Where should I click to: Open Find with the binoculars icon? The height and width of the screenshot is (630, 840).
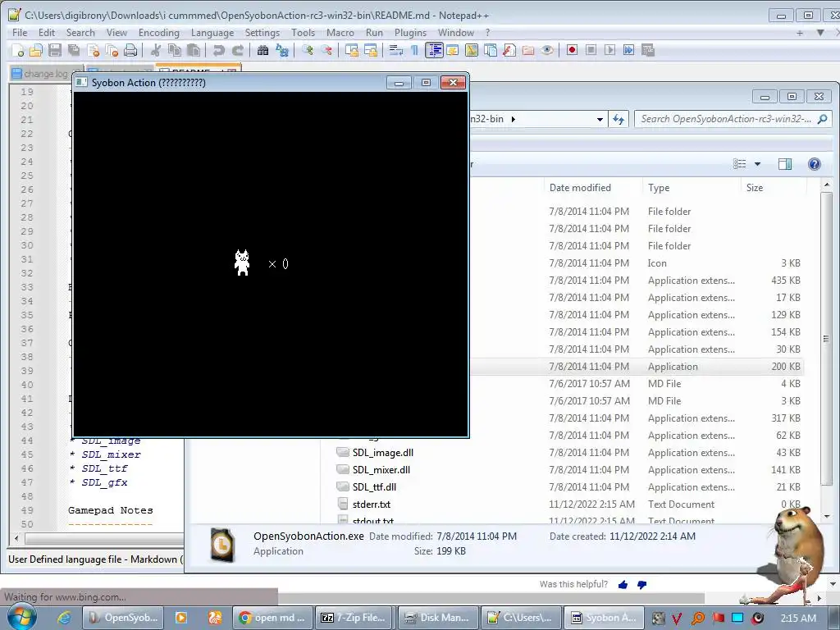click(x=262, y=50)
